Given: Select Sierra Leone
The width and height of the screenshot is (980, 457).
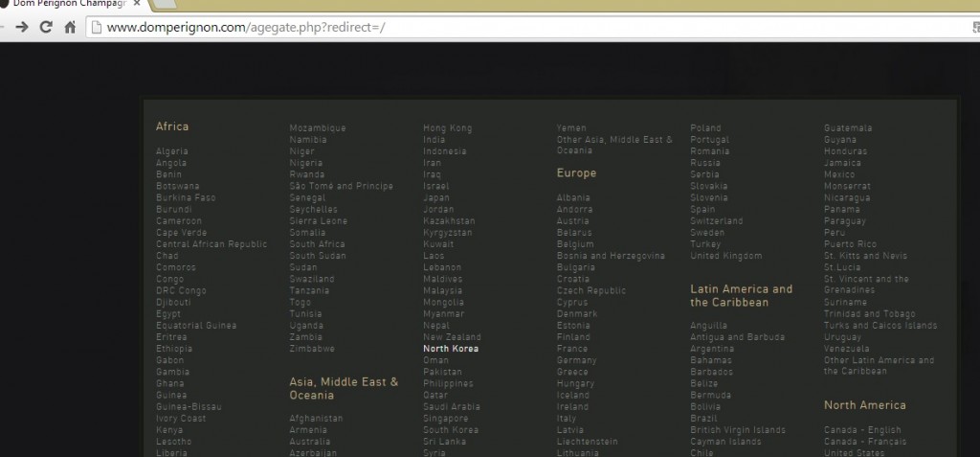Looking at the screenshot, I should (x=318, y=221).
